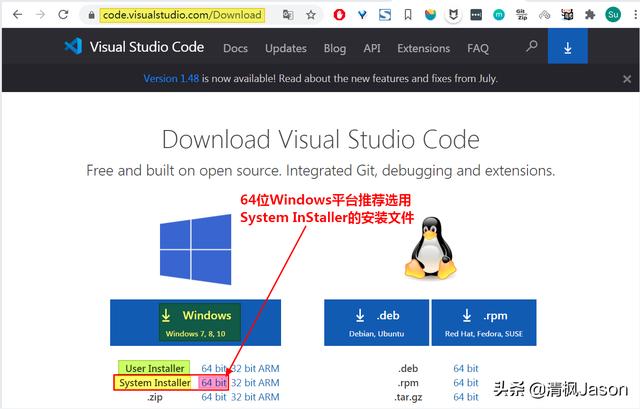Download the .deb Debian, Ubuntu package
This screenshot has height=409, width=640.
click(376, 322)
